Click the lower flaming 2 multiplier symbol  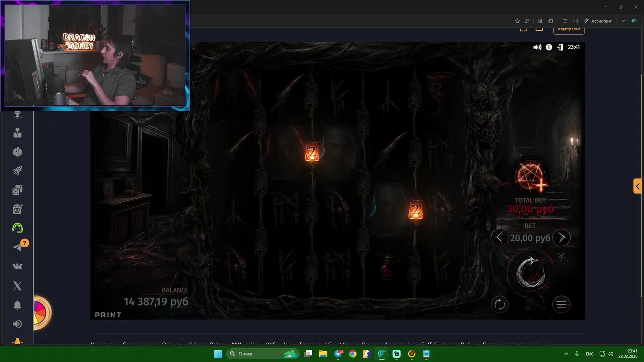click(x=415, y=210)
